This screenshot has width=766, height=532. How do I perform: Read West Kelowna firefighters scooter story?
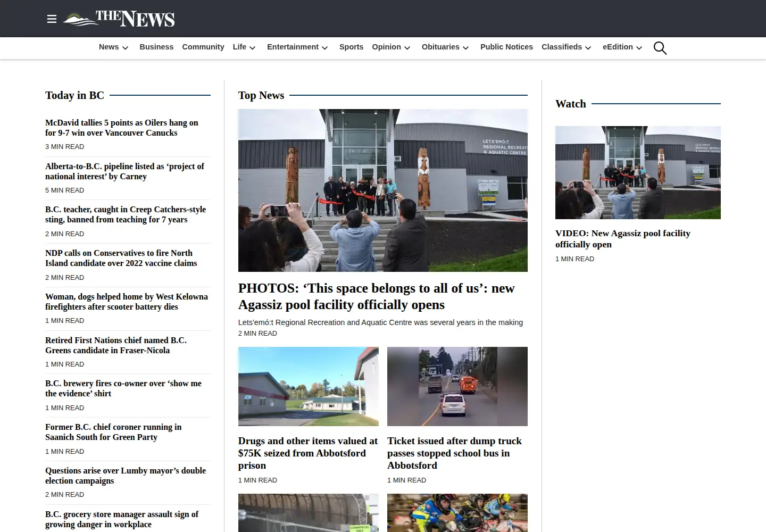[127, 302]
